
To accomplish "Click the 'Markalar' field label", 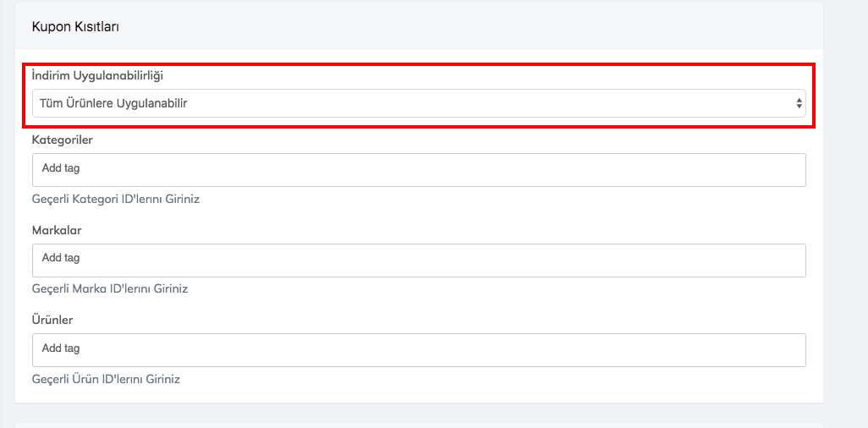I will 57,230.
